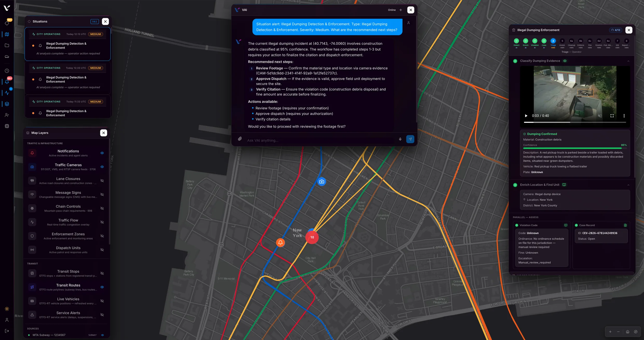Show the Traffic Flow layer
The width and height of the screenshot is (644, 340).
pos(102,222)
